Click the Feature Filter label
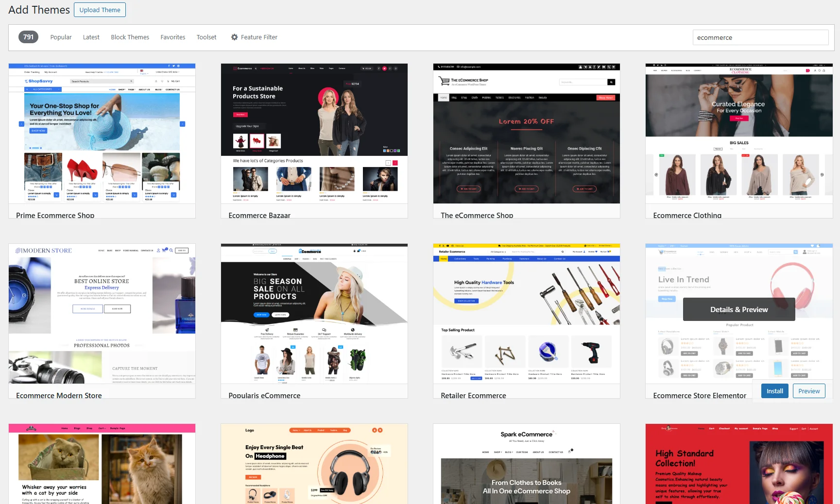This screenshot has height=504, width=840. (x=259, y=37)
